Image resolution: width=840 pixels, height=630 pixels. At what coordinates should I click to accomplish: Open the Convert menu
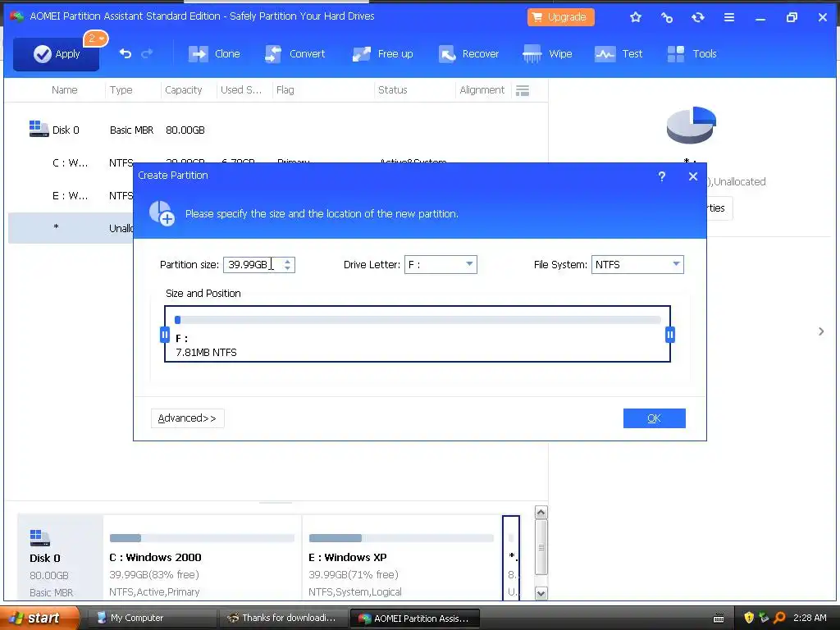point(295,53)
